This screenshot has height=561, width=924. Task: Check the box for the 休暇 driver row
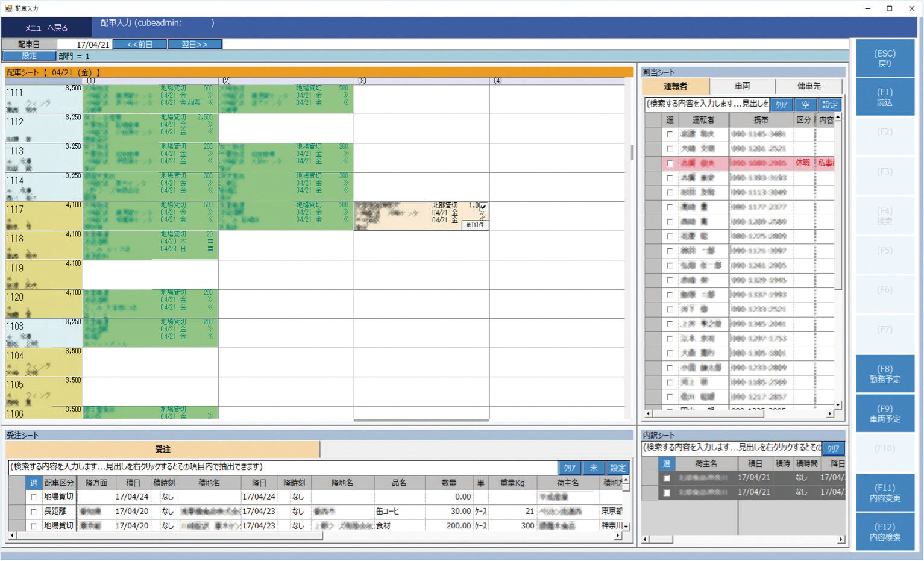pos(670,163)
